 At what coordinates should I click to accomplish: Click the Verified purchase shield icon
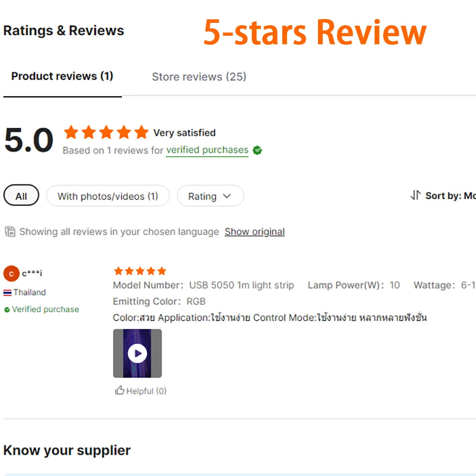coord(7,310)
